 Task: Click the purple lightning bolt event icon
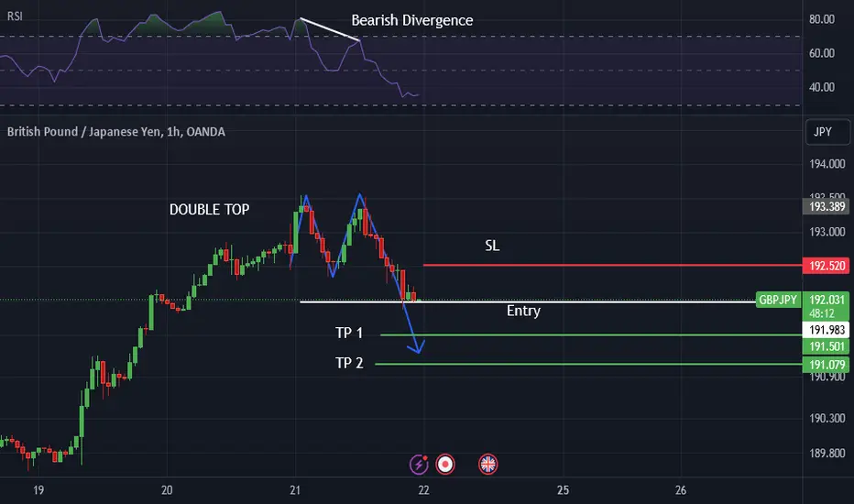click(x=419, y=465)
